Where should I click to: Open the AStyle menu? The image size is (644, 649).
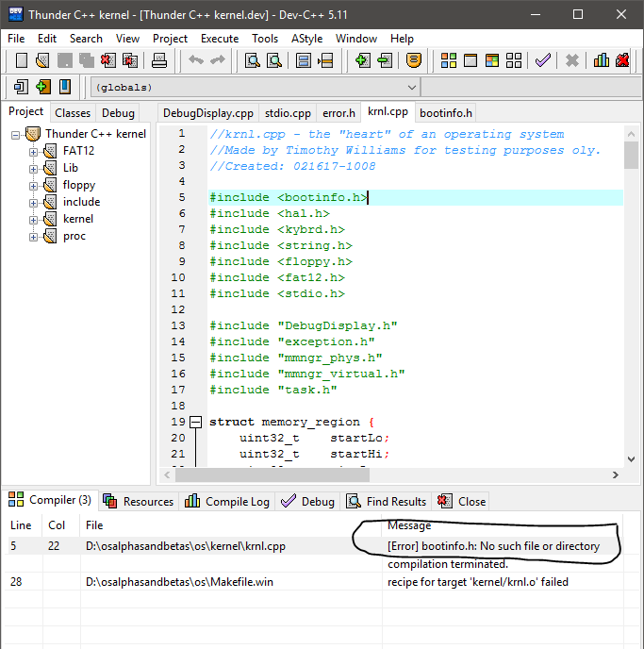click(306, 39)
